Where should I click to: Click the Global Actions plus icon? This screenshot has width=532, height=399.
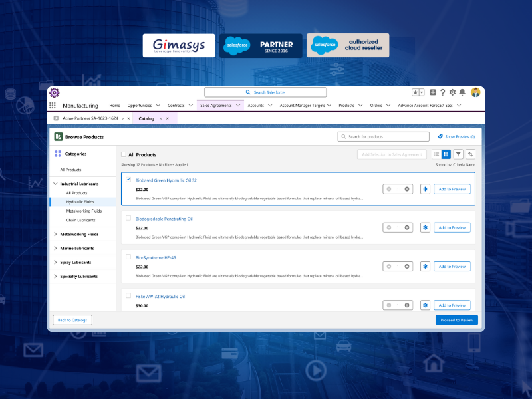tap(433, 92)
